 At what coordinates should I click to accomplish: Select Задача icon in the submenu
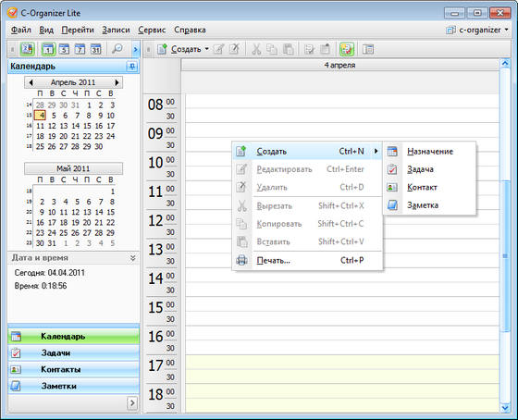(x=392, y=169)
